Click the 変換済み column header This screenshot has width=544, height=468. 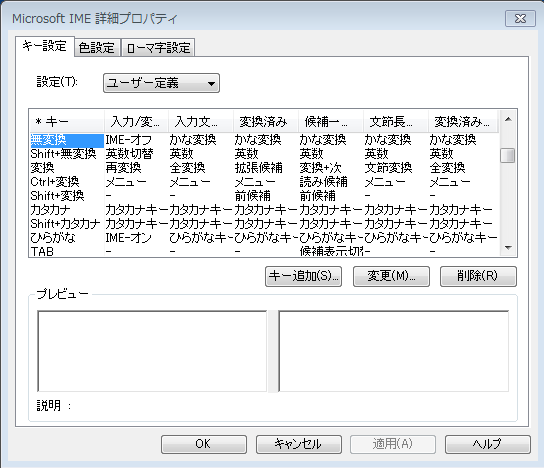pyautogui.click(x=266, y=122)
